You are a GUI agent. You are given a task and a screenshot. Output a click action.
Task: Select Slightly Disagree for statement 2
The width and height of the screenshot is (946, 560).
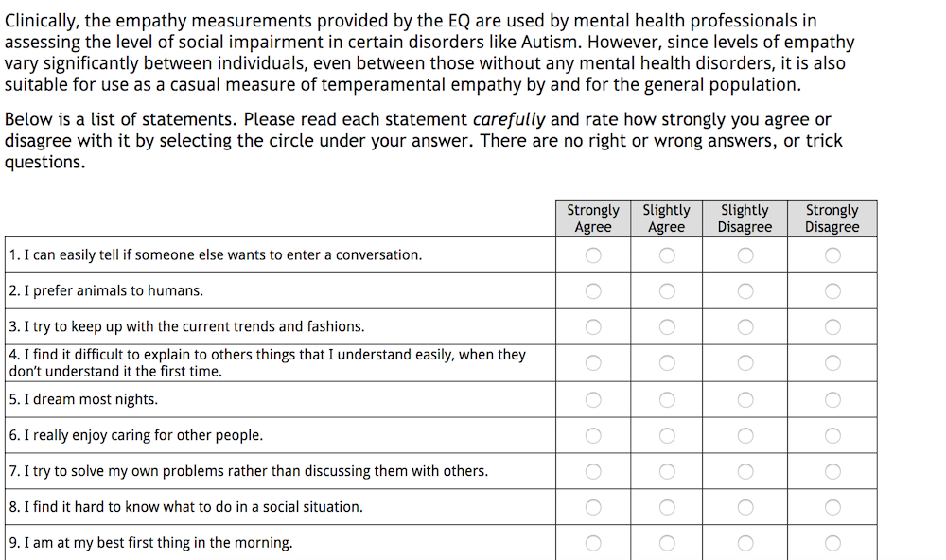click(x=745, y=291)
